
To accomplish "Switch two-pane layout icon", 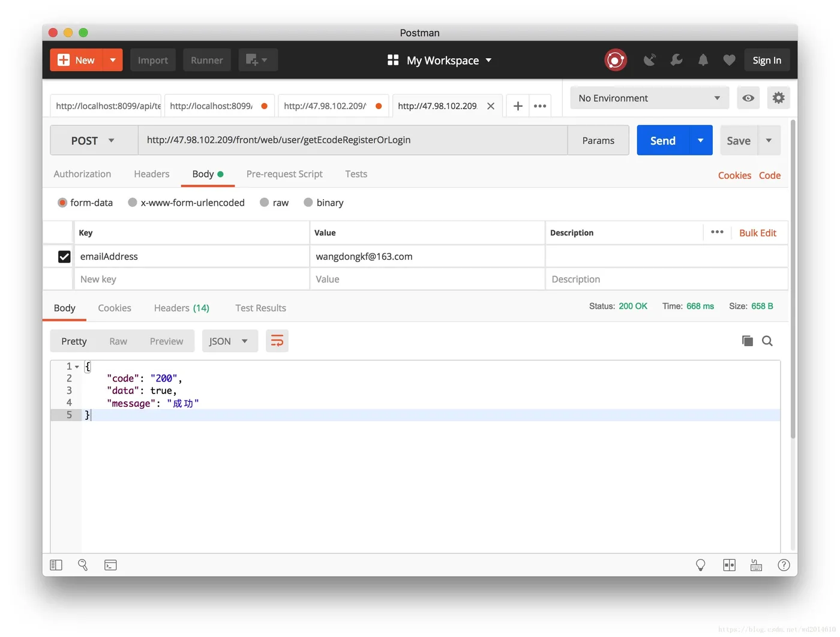I will tap(729, 565).
